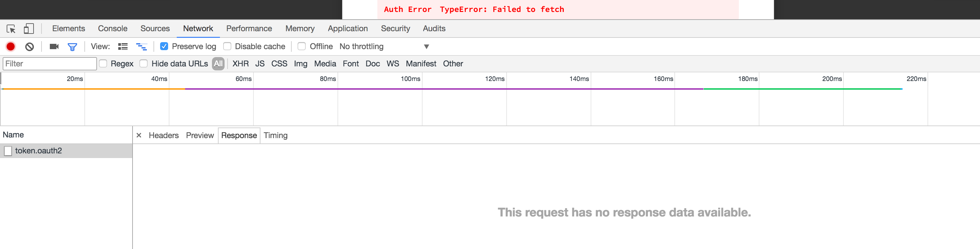Switch to the Console tab

(113, 29)
